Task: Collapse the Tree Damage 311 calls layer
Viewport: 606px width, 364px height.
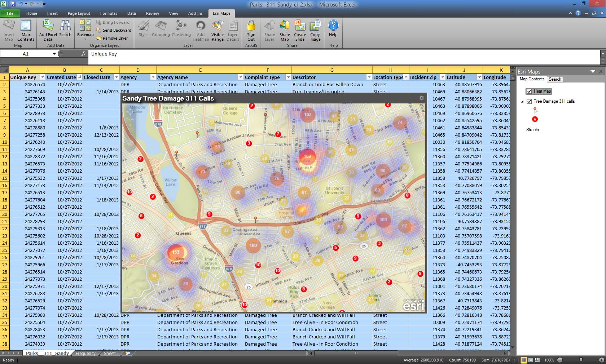Action: [522, 102]
